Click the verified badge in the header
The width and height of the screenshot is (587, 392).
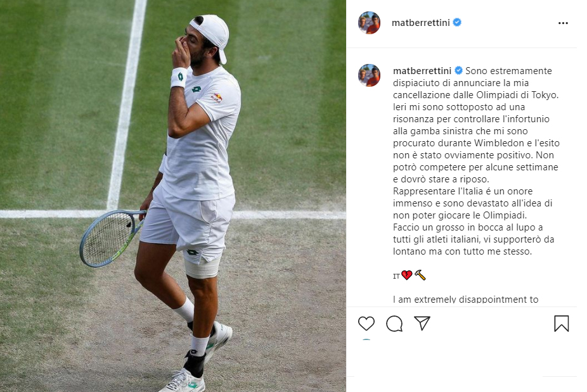456,22
